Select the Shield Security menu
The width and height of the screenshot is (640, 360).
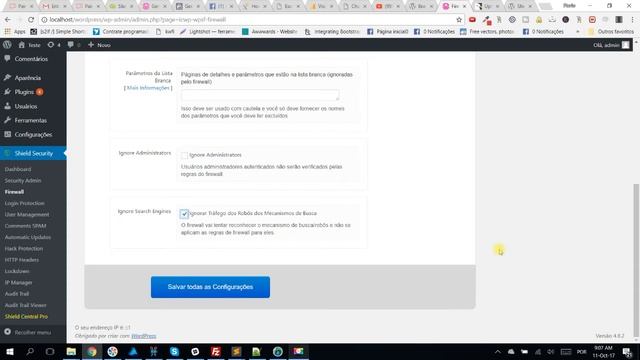[33, 153]
